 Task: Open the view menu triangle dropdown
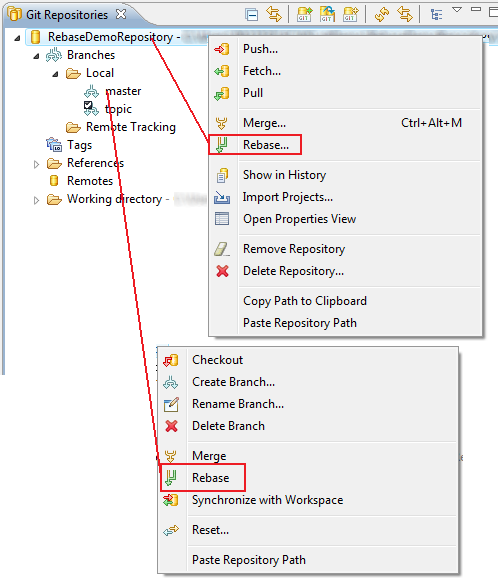click(x=457, y=10)
